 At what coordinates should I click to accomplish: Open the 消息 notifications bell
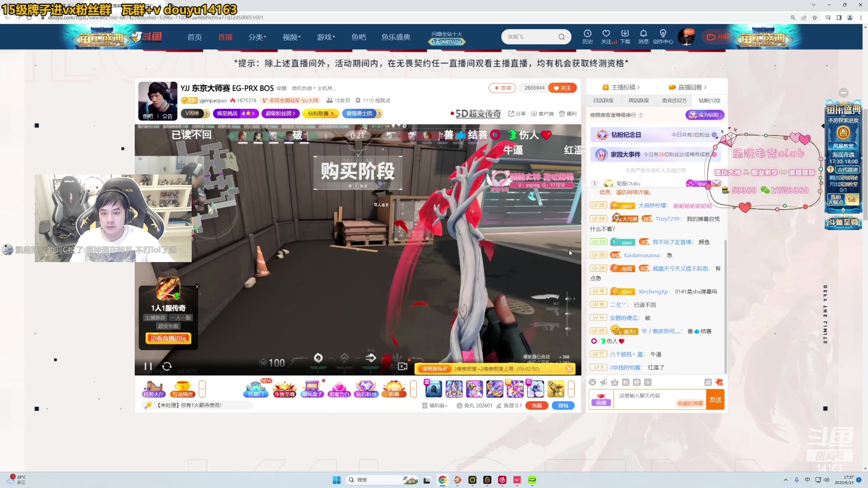click(643, 36)
